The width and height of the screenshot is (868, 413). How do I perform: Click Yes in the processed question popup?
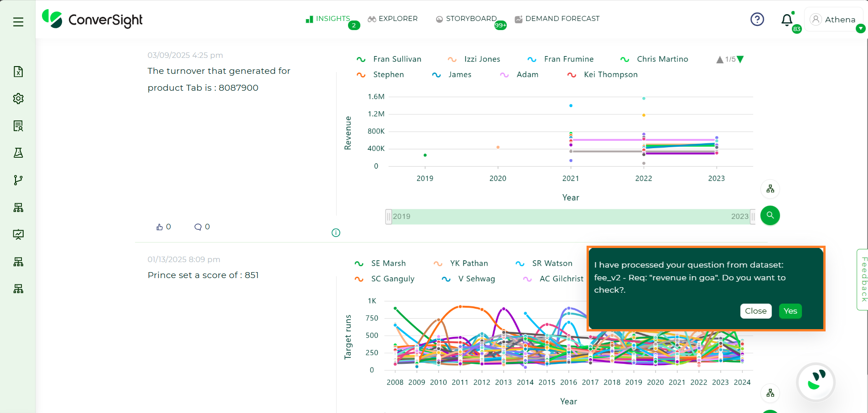[x=790, y=311]
